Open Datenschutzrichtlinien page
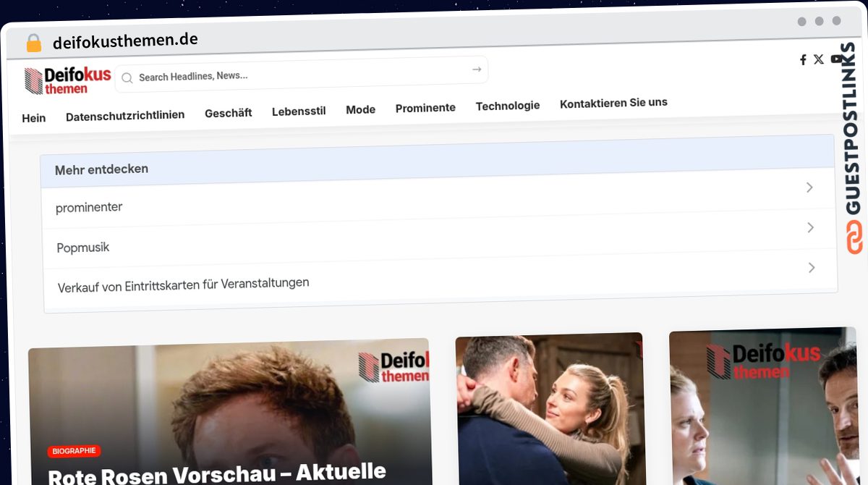Screen dimensions: 868x485 125,115
